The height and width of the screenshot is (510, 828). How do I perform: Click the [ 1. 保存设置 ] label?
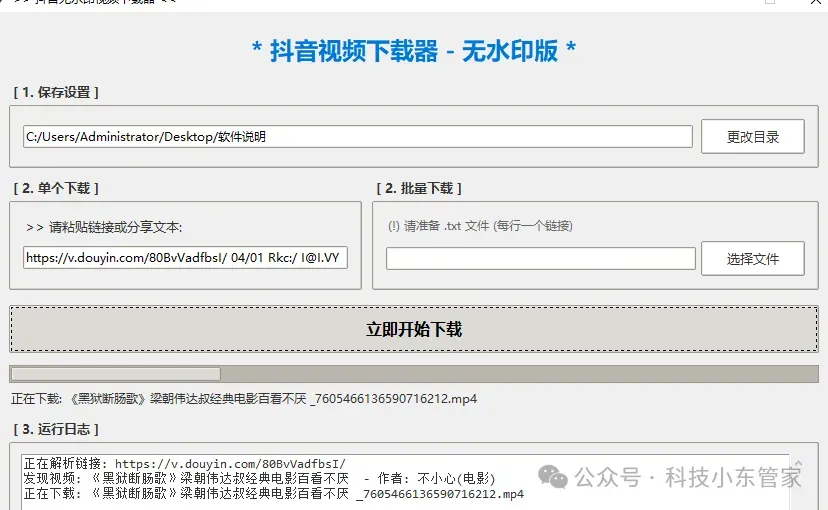[56, 92]
